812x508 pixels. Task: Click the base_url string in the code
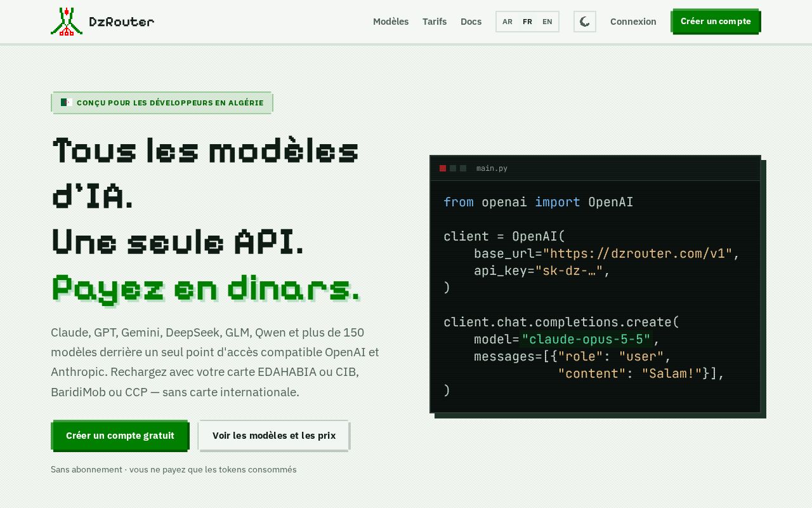[638, 253]
